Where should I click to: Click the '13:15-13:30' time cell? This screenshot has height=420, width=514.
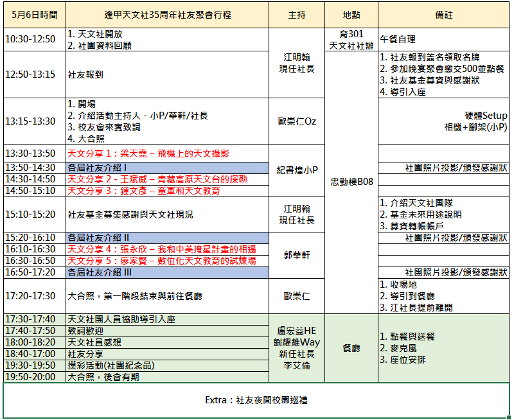(x=35, y=121)
